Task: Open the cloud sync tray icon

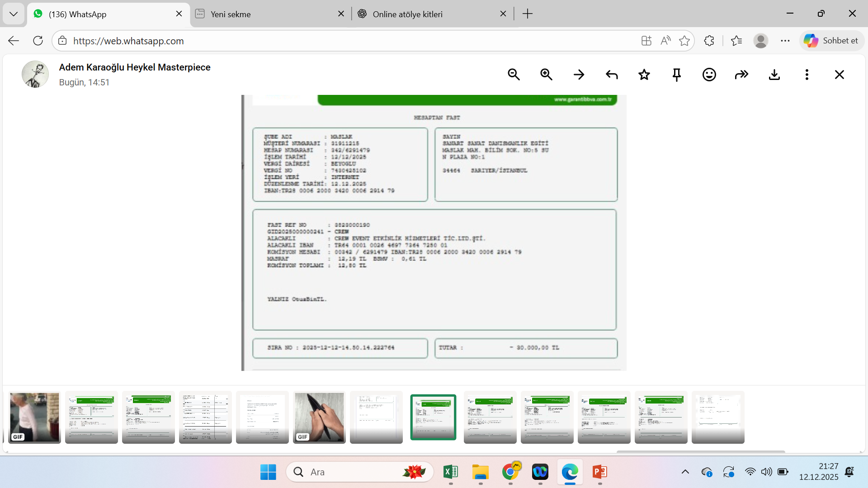Action: click(x=707, y=472)
